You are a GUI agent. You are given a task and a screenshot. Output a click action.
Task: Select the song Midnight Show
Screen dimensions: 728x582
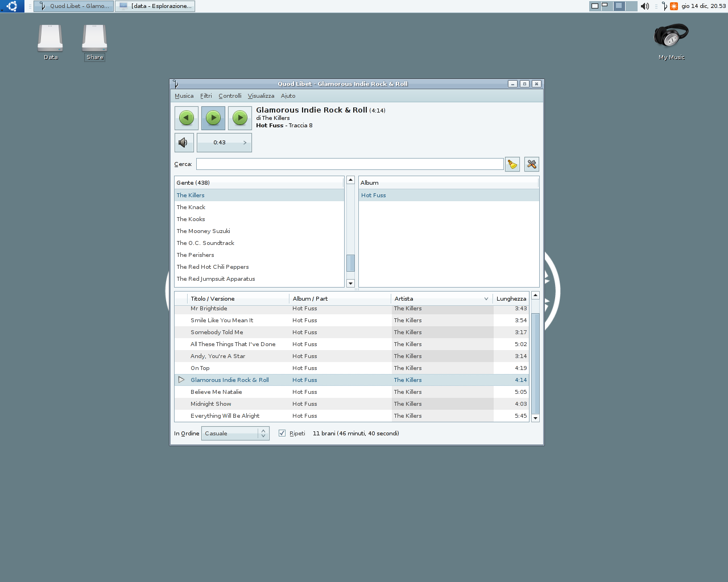pyautogui.click(x=351, y=404)
